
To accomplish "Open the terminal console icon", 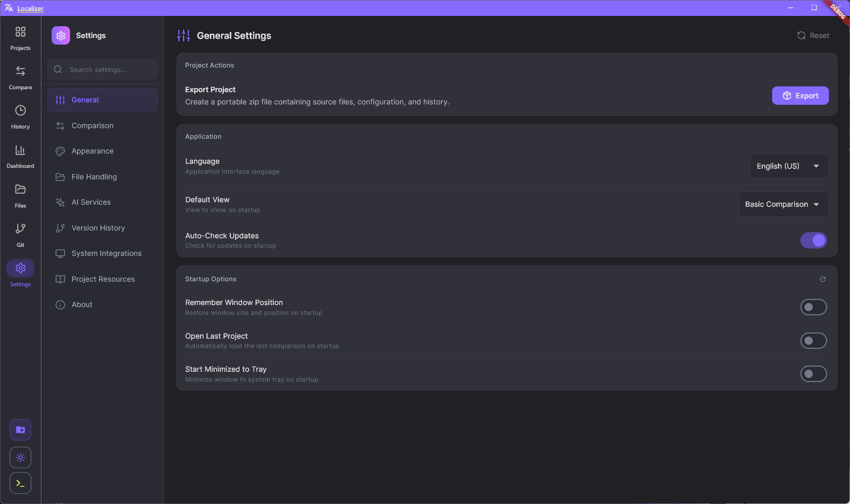I will click(20, 483).
